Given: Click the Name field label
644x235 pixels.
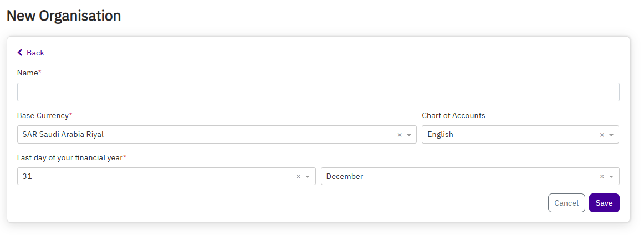Looking at the screenshot, I should (x=28, y=73).
